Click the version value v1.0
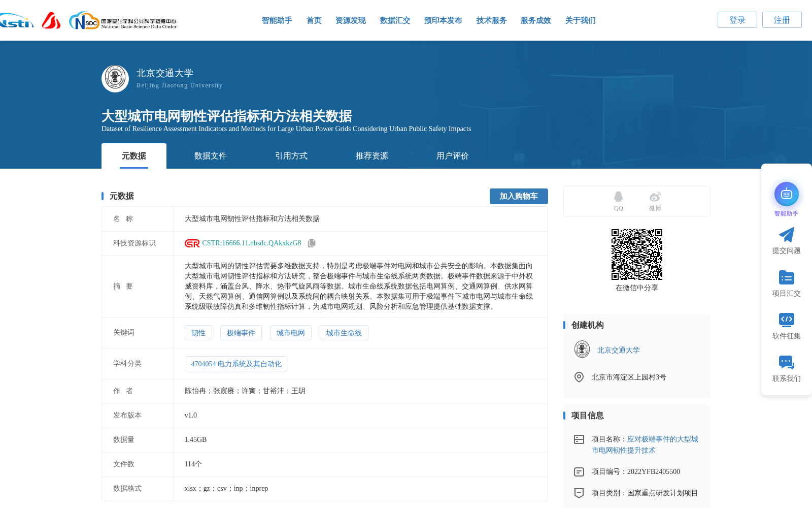Image resolution: width=812 pixels, height=508 pixels. click(191, 416)
